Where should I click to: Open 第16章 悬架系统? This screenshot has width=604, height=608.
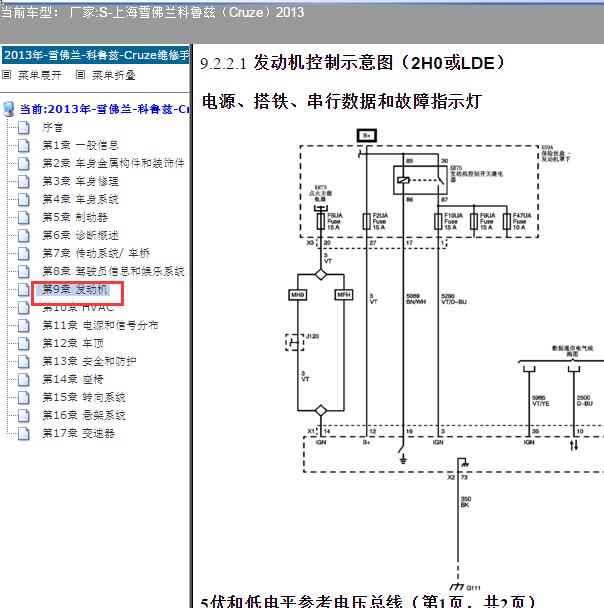tap(84, 415)
